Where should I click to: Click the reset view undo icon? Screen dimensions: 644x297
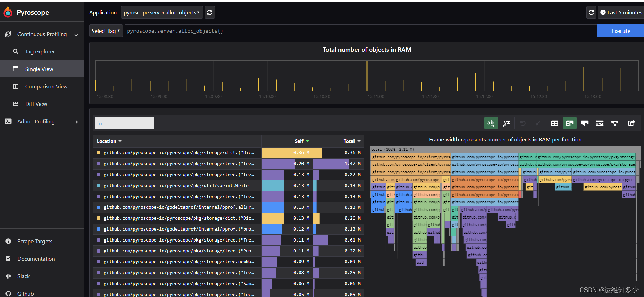click(x=523, y=123)
